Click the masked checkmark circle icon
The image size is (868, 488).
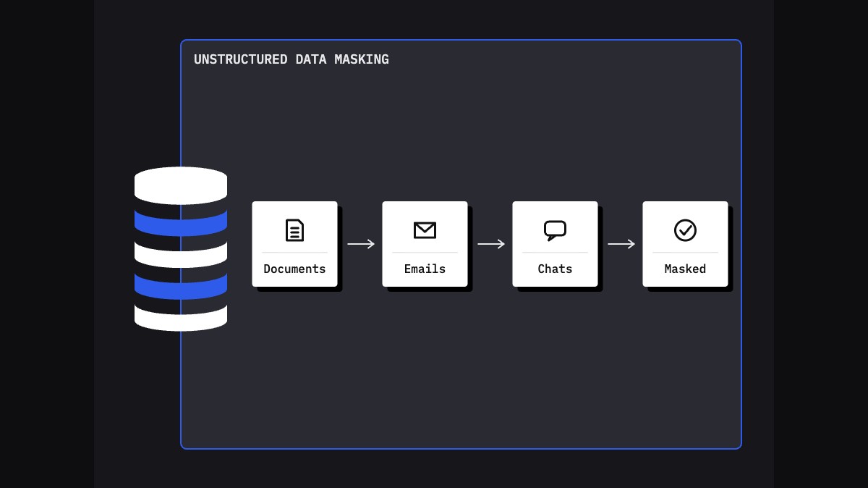(685, 230)
